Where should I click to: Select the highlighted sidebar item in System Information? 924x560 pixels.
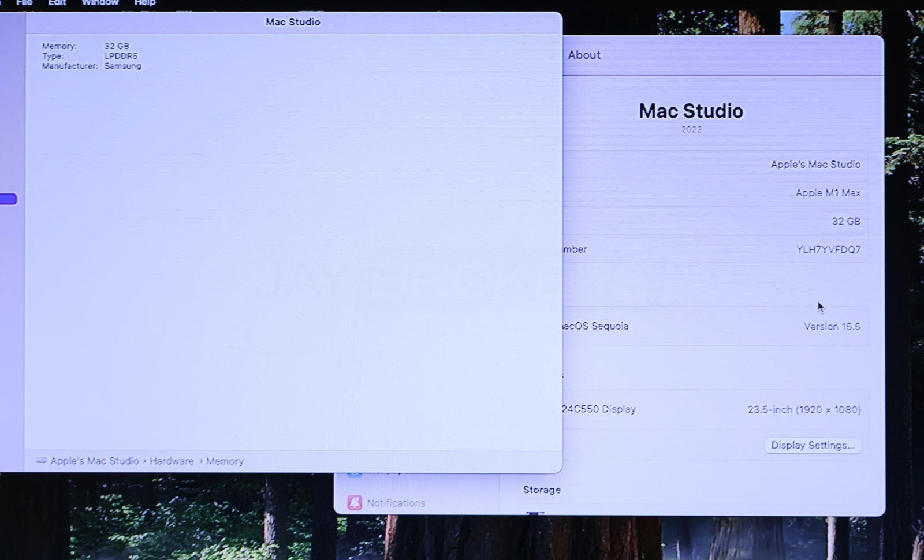(8, 199)
